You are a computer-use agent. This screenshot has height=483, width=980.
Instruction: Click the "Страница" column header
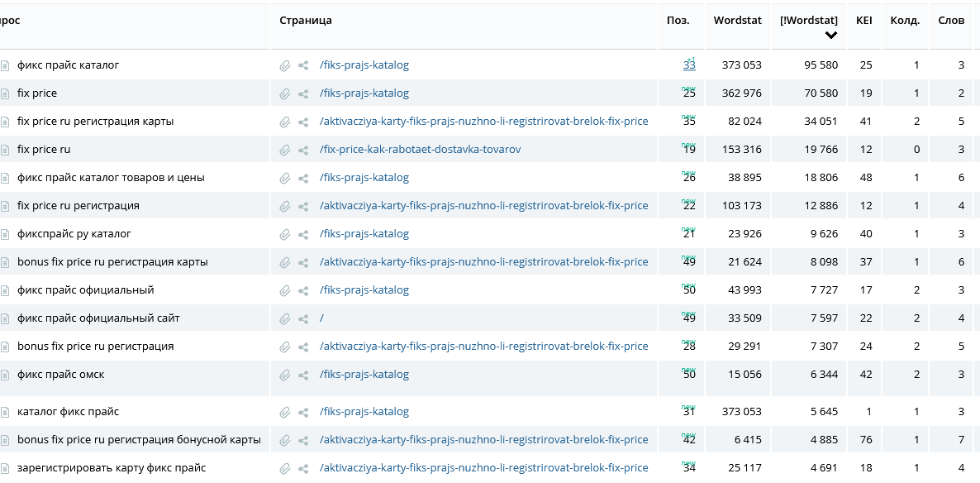pos(306,21)
